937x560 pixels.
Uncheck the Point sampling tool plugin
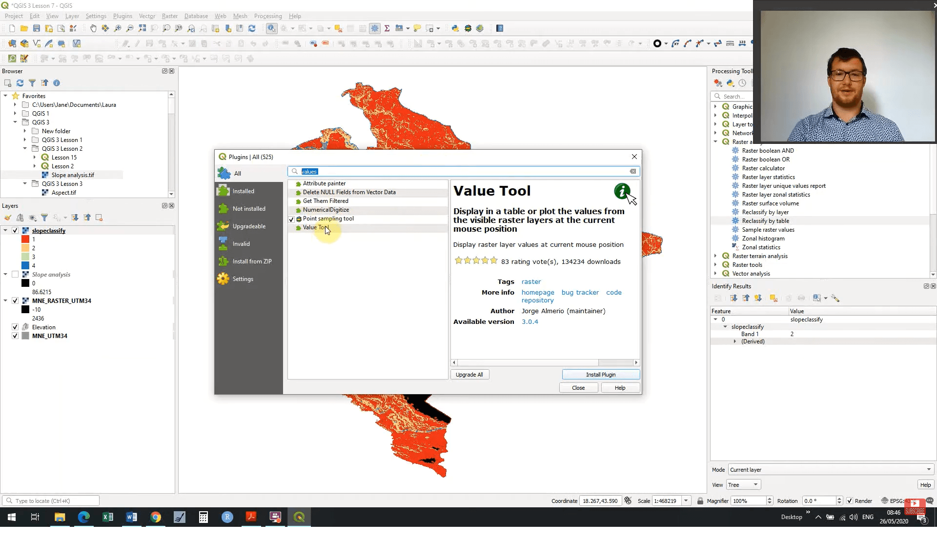click(291, 219)
